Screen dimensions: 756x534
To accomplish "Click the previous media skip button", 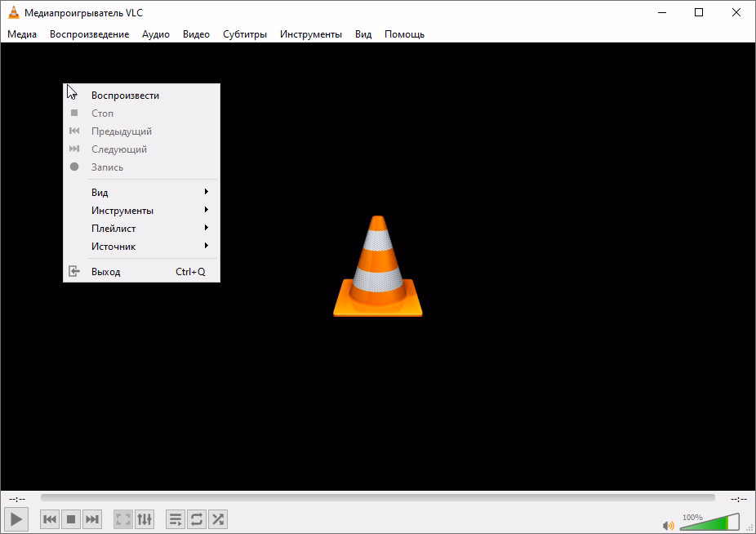I will [50, 519].
